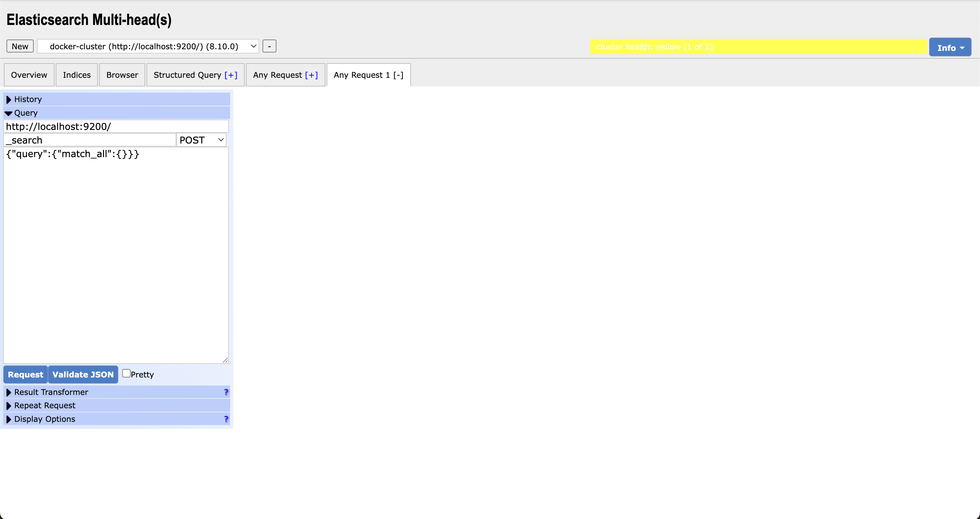Enable the Pretty checkbox
The width and height of the screenshot is (980, 519).
[126, 374]
